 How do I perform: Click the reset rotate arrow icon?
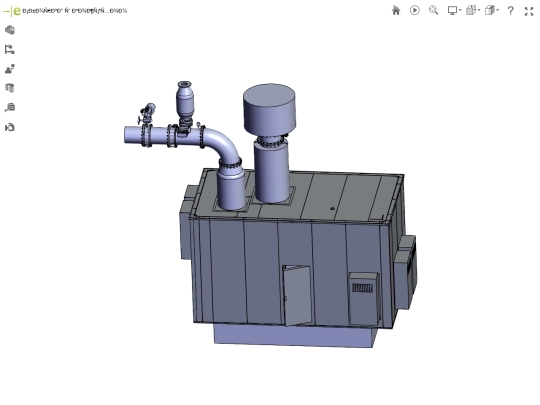(10, 127)
